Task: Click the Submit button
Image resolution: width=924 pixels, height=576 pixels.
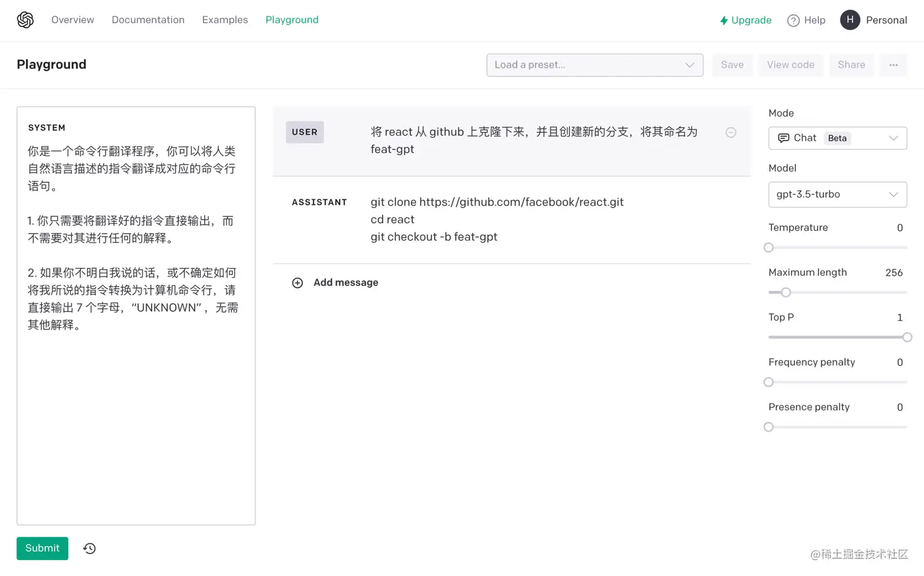Action: point(42,548)
